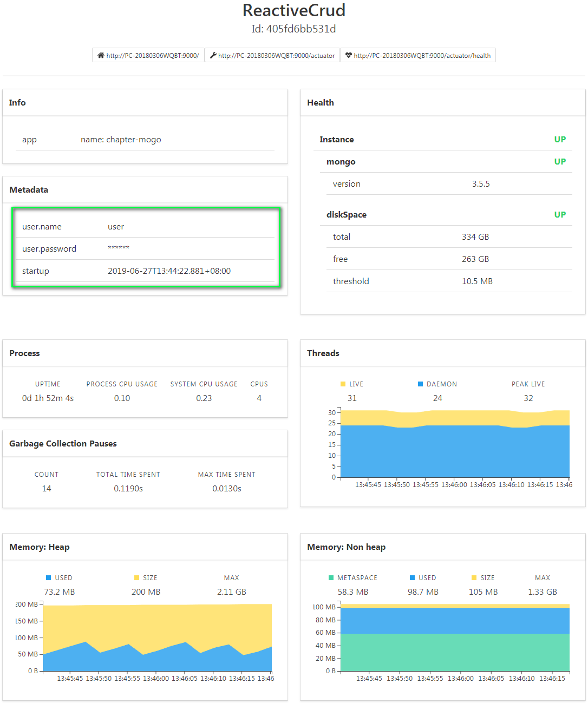Click the home icon before the base URL
588x703 pixels.
[x=100, y=55]
